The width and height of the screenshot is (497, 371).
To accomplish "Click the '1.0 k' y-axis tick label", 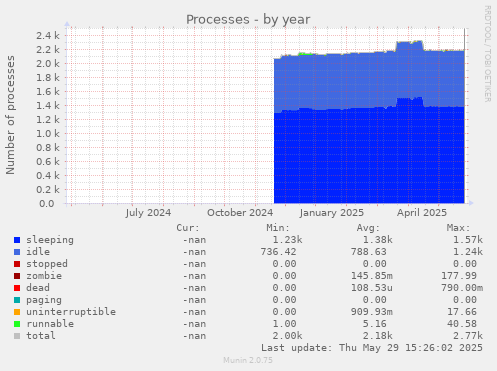I will (48, 134).
